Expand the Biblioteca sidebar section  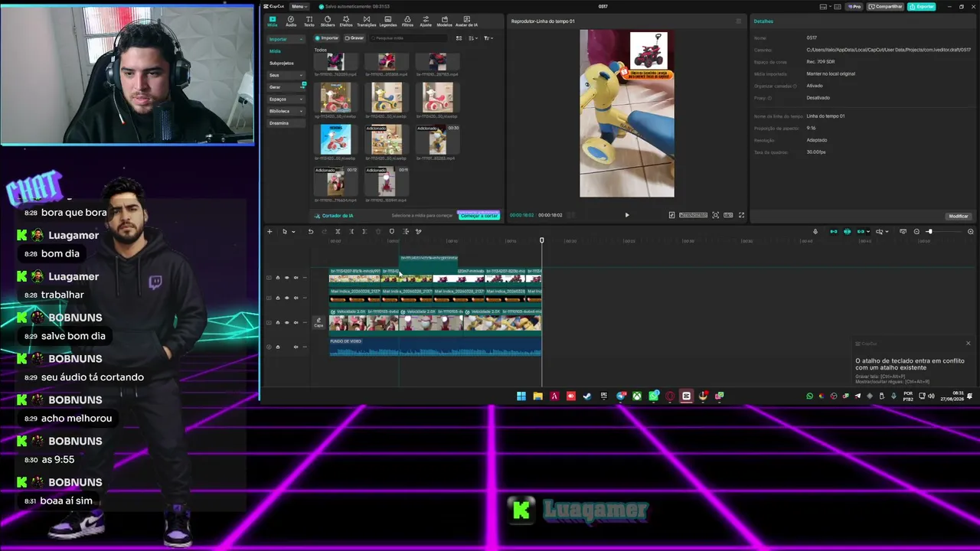pos(286,111)
